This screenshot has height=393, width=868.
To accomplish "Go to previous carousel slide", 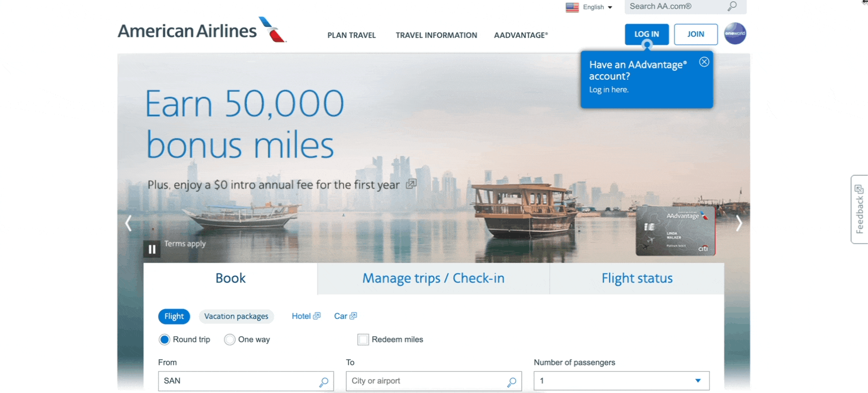I will pyautogui.click(x=128, y=224).
